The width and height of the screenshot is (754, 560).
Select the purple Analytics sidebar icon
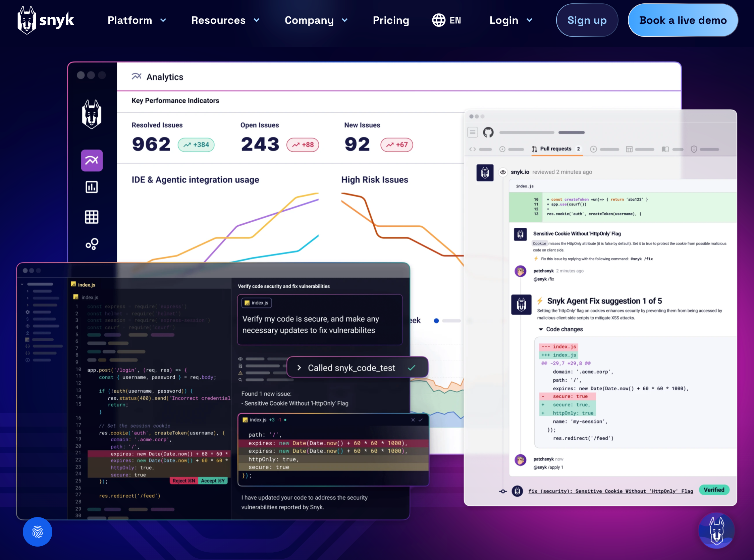(x=92, y=160)
